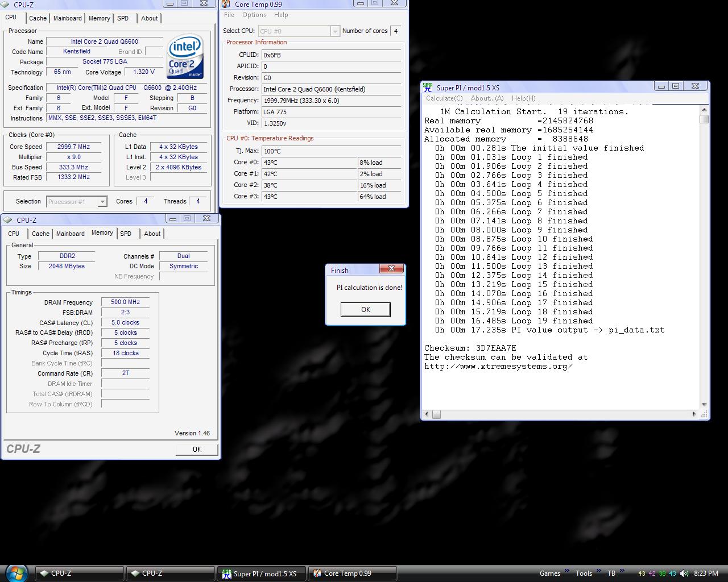Switch to the Cache tab in top CPU-Z
728x582 pixels.
click(x=38, y=18)
